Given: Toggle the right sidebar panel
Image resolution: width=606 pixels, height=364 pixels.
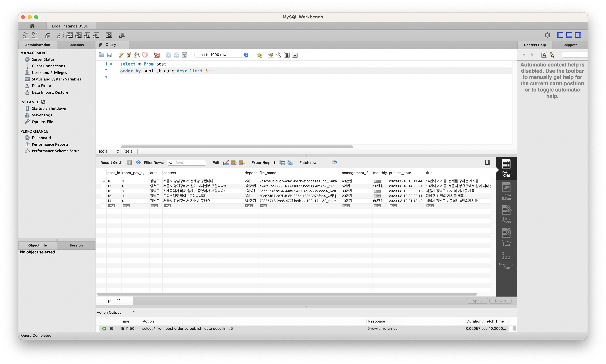Looking at the screenshot, I should (578, 35).
